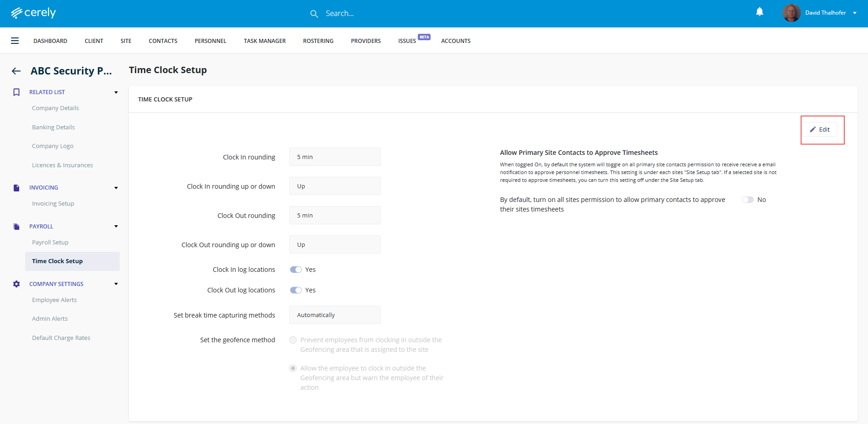
Task: Click the Company Settings gear icon
Action: (16, 284)
